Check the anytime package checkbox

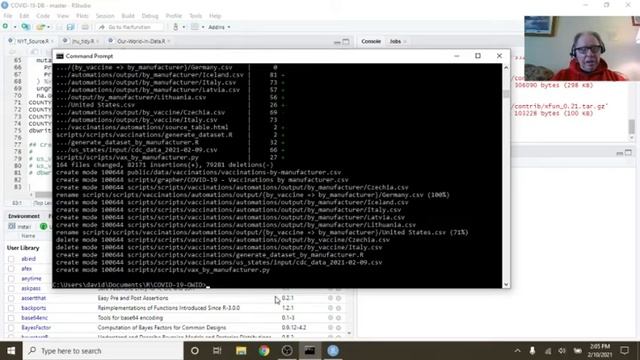[x=11, y=279]
